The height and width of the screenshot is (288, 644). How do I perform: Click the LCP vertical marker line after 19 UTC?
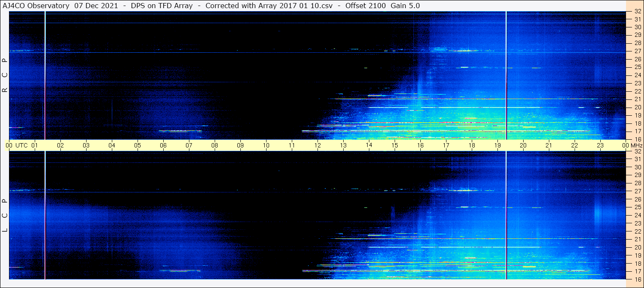click(x=506, y=215)
